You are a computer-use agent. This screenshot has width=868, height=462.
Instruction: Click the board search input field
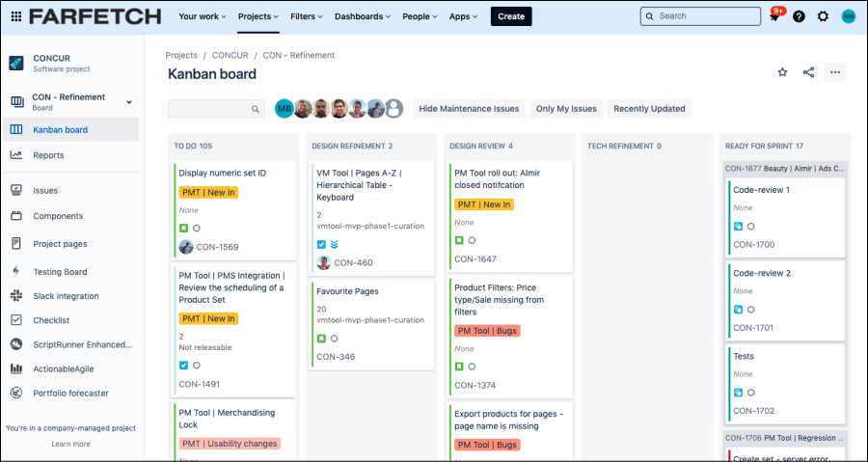(210, 109)
